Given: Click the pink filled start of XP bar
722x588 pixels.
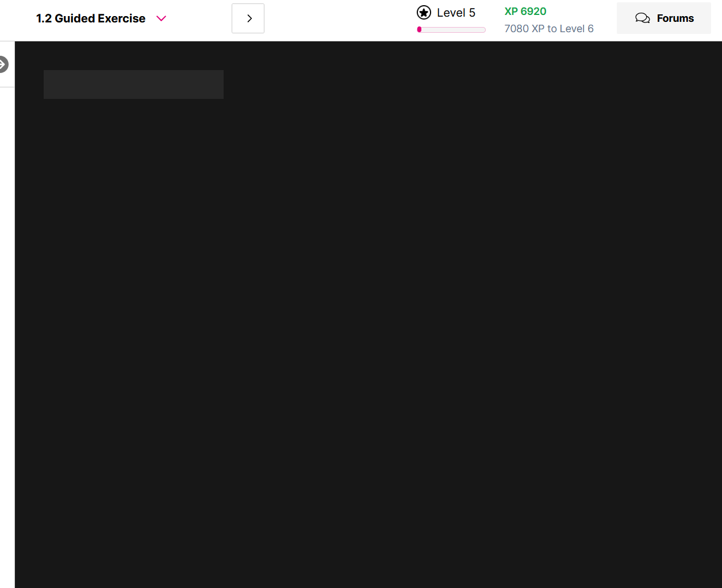Looking at the screenshot, I should click(420, 29).
